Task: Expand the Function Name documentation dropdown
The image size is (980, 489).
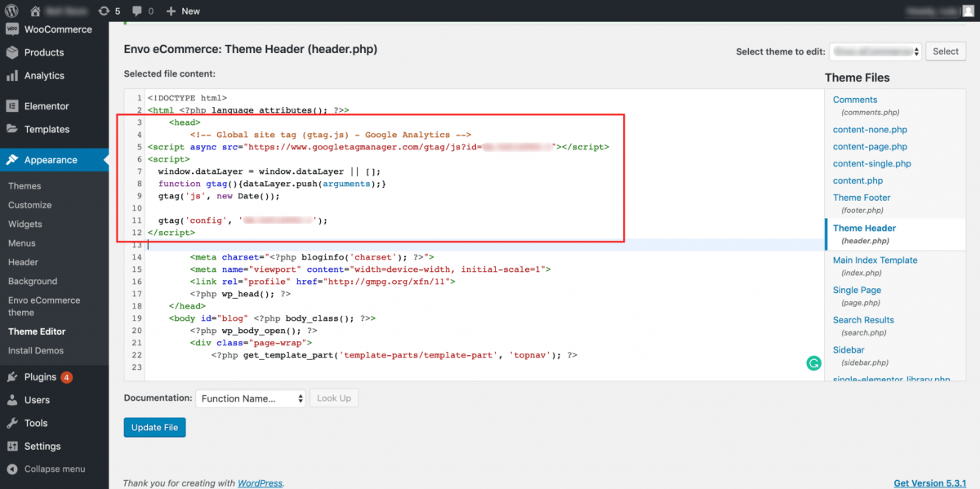Action: (x=251, y=398)
